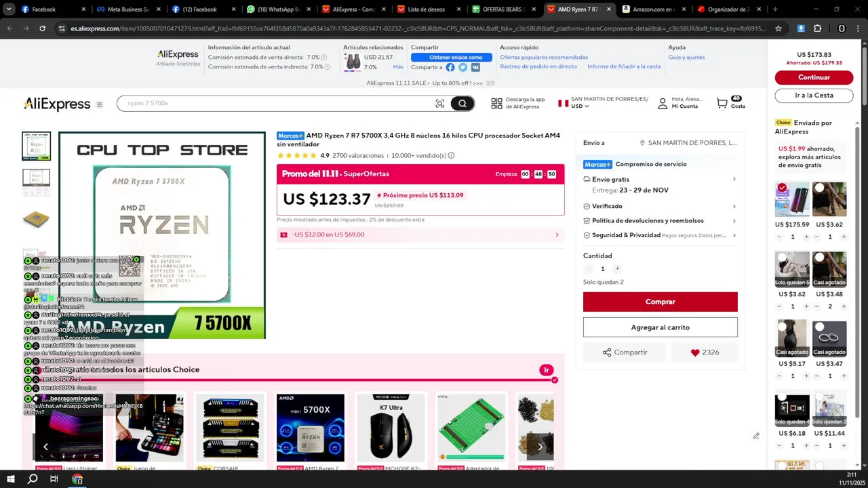Image resolution: width=868 pixels, height=488 pixels.
Task: Select the US $3.47 cart item checkbox
Action: [x=819, y=327]
